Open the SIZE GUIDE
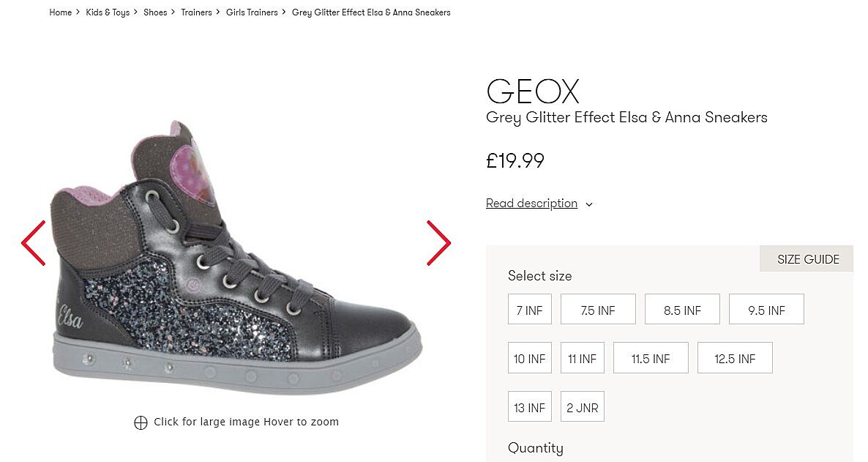The height and width of the screenshot is (462, 868). pos(807,259)
